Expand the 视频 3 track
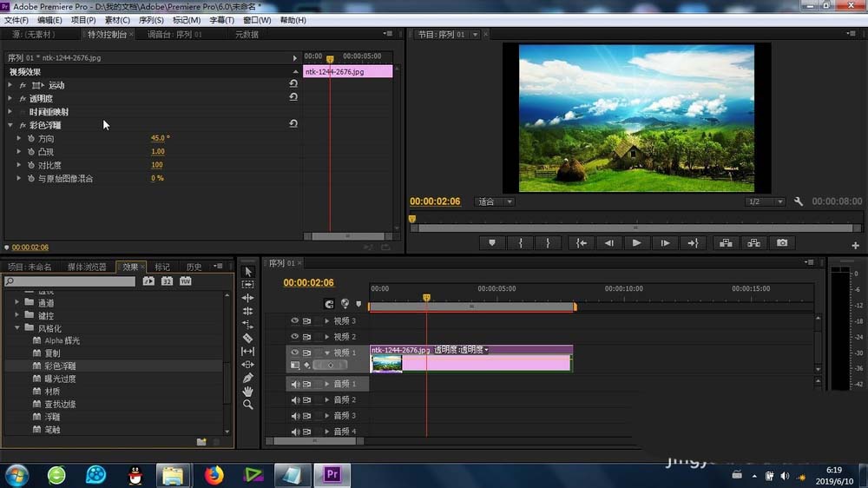Image resolution: width=868 pixels, height=488 pixels. pos(326,320)
